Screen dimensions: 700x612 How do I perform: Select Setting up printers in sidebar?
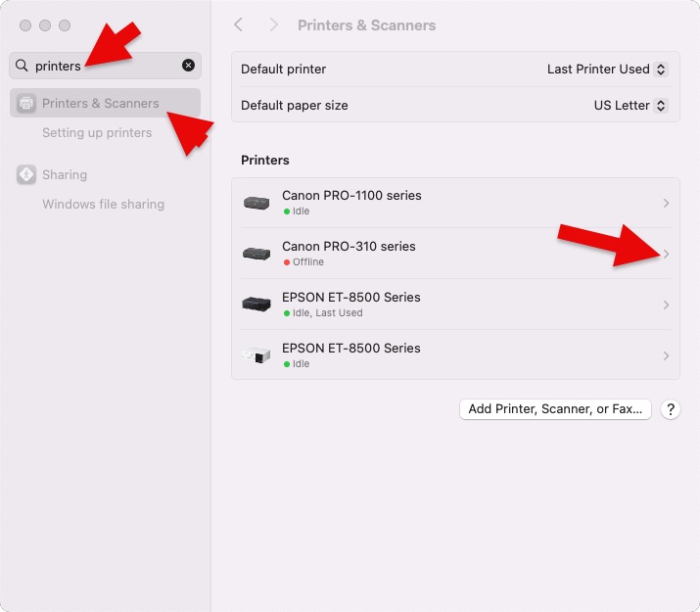97,132
